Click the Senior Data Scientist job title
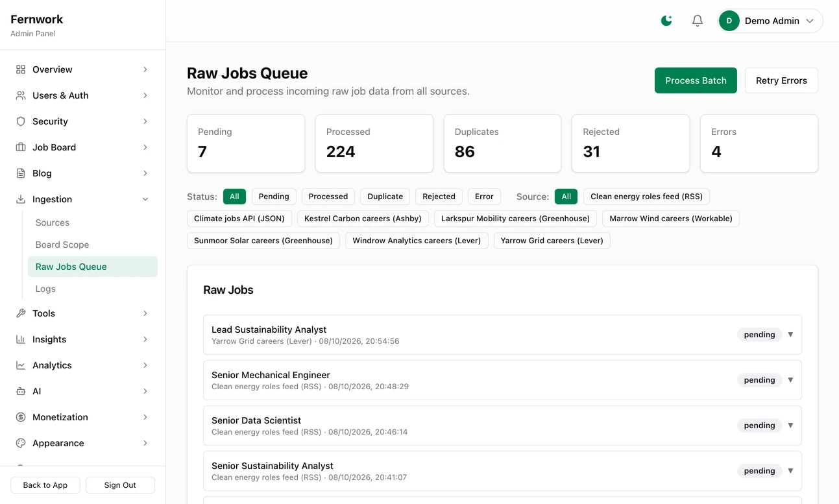Image resolution: width=839 pixels, height=504 pixels. (256, 420)
